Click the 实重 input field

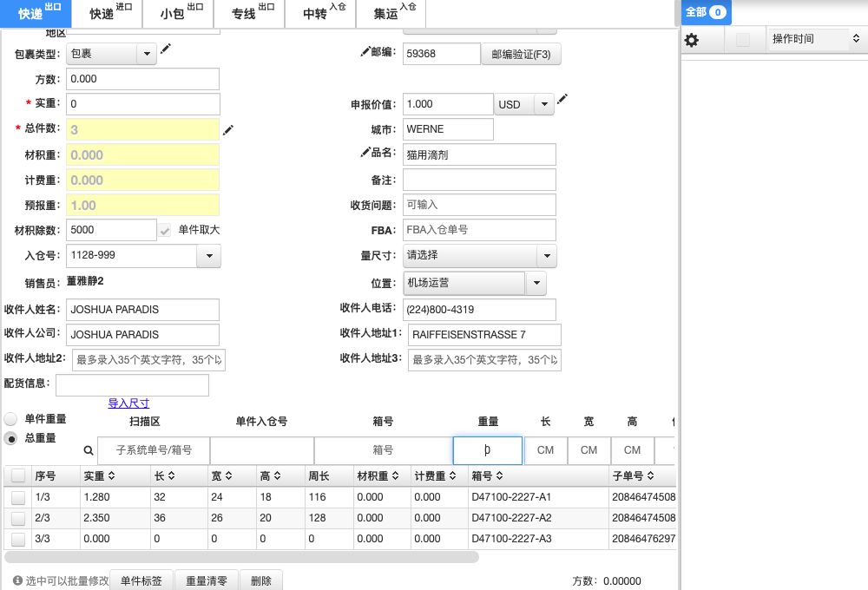(x=143, y=104)
